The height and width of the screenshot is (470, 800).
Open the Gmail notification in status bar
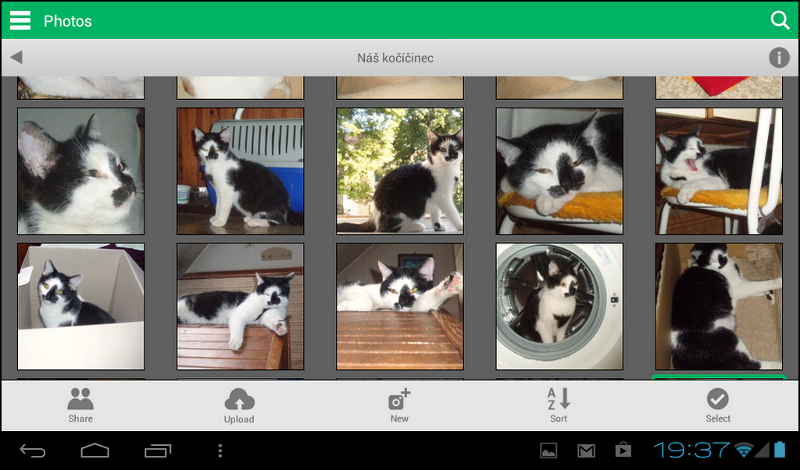(x=586, y=451)
